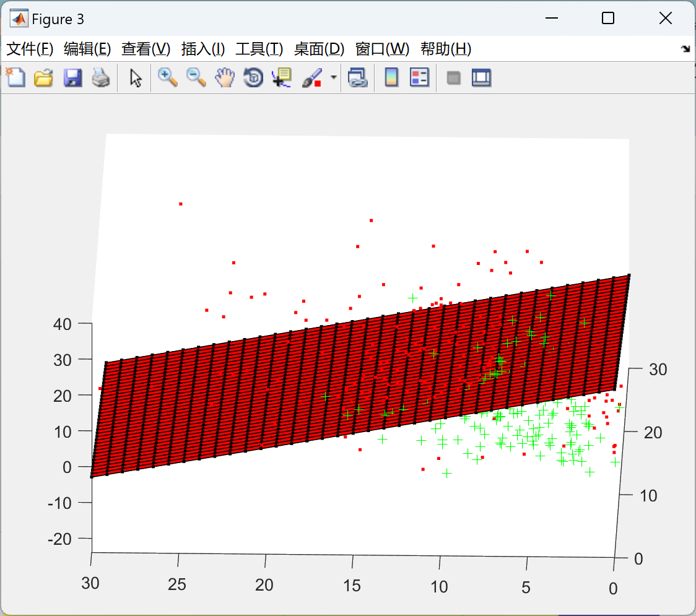The width and height of the screenshot is (696, 616).
Task: Close the Figure 3 window
Action: point(666,18)
